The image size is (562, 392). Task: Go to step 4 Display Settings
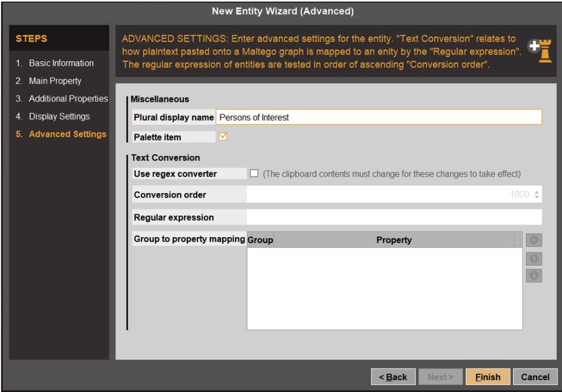click(x=52, y=117)
